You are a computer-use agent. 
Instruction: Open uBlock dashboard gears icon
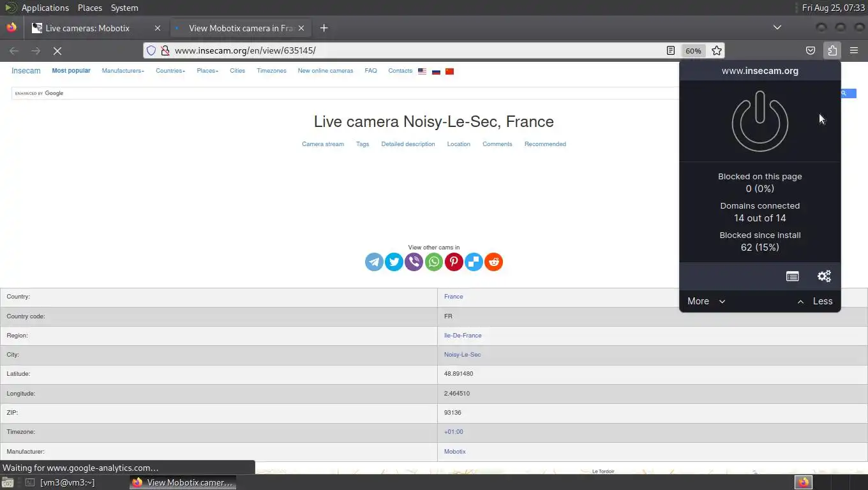coord(824,276)
